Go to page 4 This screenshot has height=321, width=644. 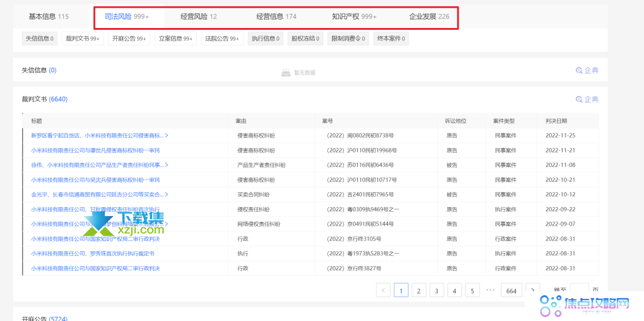point(454,290)
